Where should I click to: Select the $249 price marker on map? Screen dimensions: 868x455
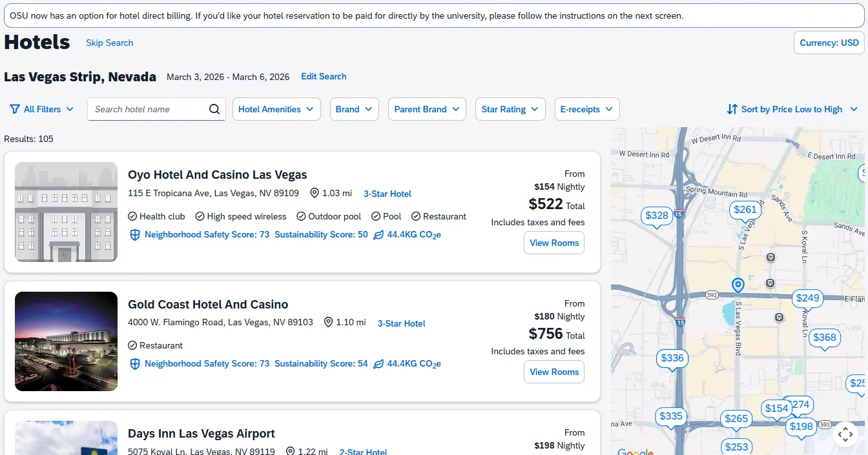pyautogui.click(x=807, y=298)
